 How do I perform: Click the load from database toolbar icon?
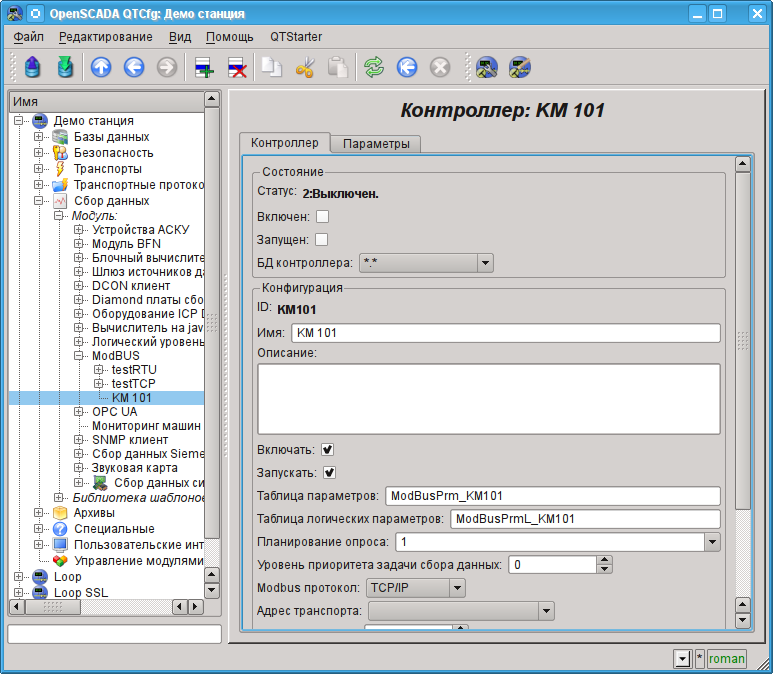(x=33, y=67)
